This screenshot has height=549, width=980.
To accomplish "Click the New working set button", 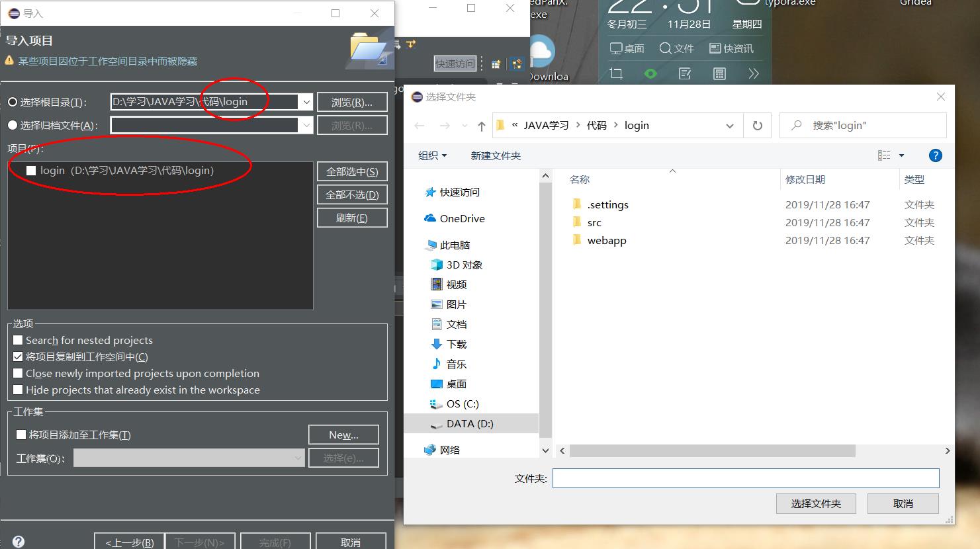I will (x=343, y=435).
